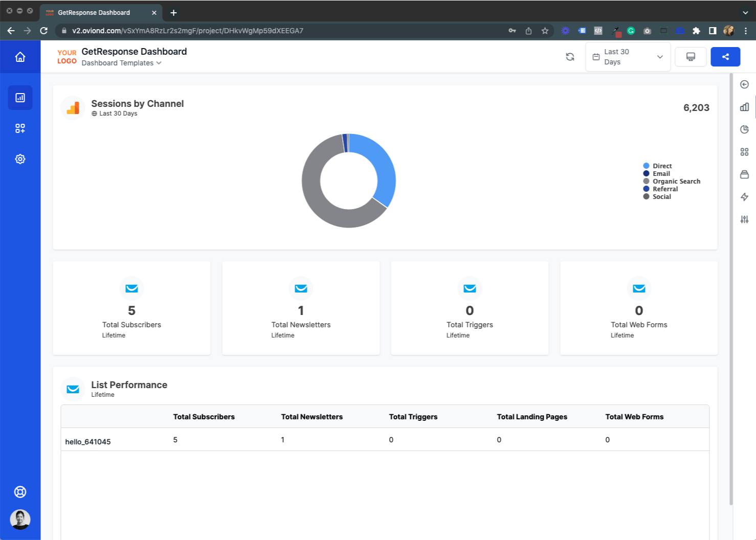
Task: Open the share dashboard panel
Action: pyautogui.click(x=725, y=57)
